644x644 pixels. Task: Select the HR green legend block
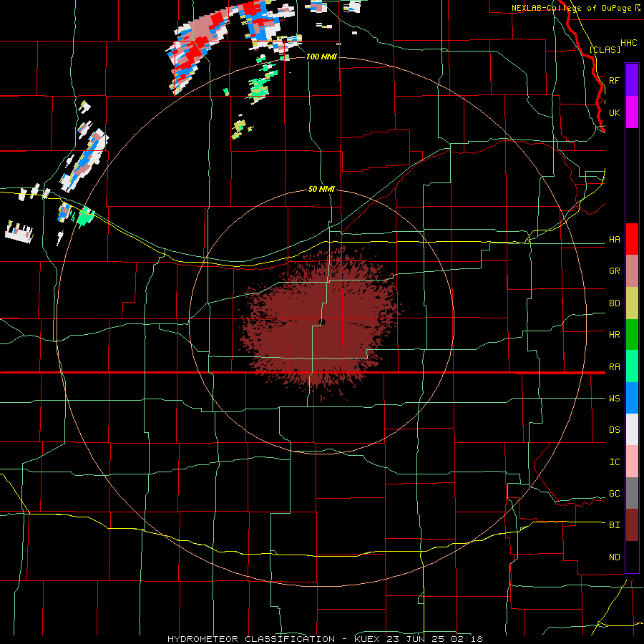click(632, 335)
